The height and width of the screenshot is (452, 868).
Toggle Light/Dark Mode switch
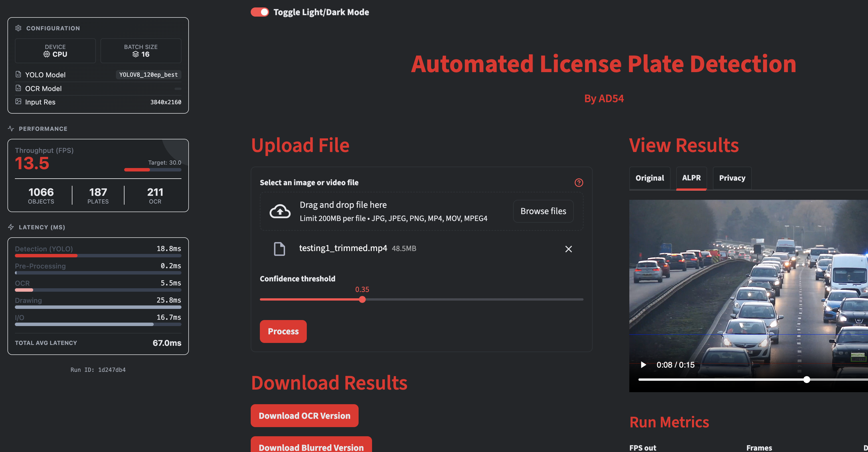[260, 12]
